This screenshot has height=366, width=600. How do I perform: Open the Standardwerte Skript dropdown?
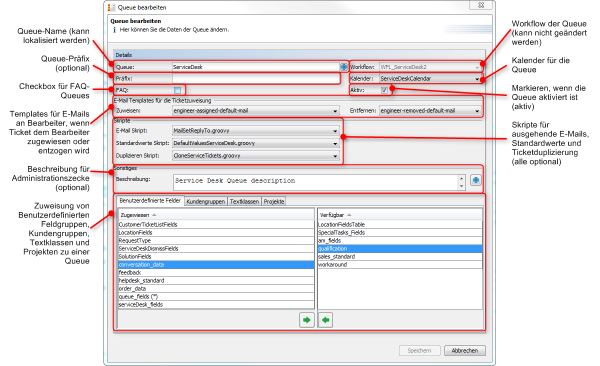tap(256, 143)
